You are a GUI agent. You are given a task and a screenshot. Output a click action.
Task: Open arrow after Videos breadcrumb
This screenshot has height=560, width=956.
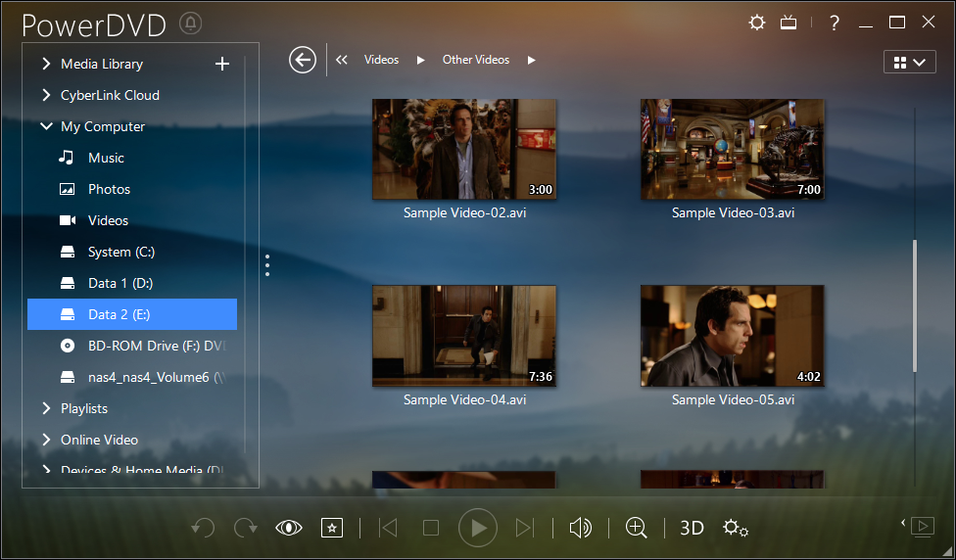(x=420, y=61)
